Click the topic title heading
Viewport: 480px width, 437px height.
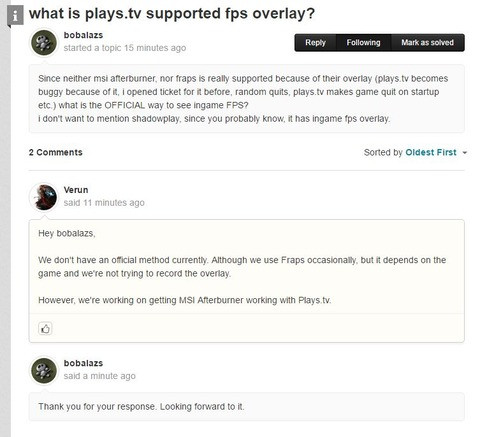pyautogui.click(x=172, y=14)
